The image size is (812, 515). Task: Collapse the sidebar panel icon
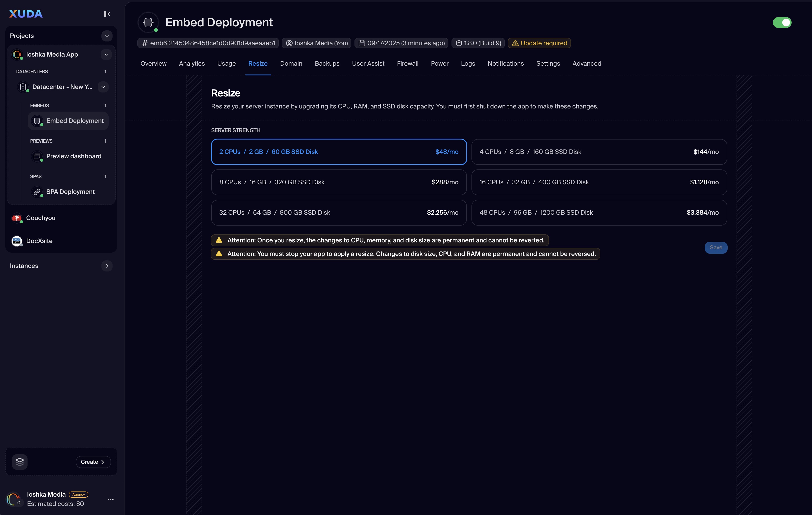click(x=107, y=14)
